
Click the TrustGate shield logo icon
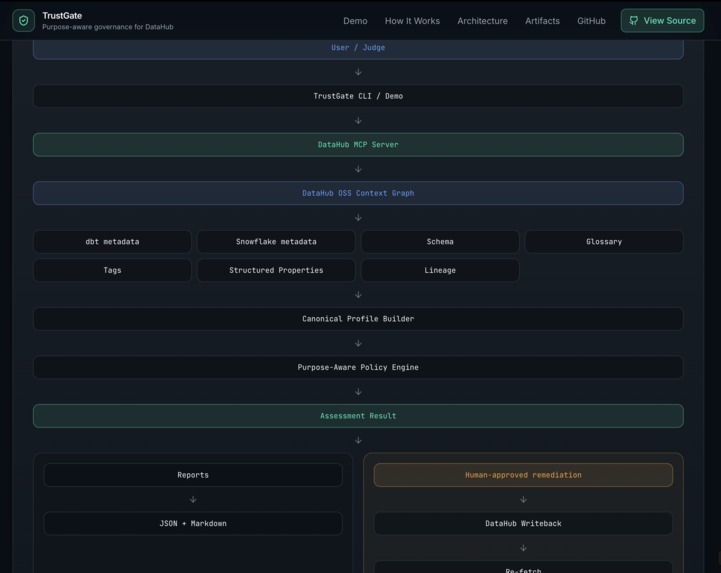coord(23,21)
